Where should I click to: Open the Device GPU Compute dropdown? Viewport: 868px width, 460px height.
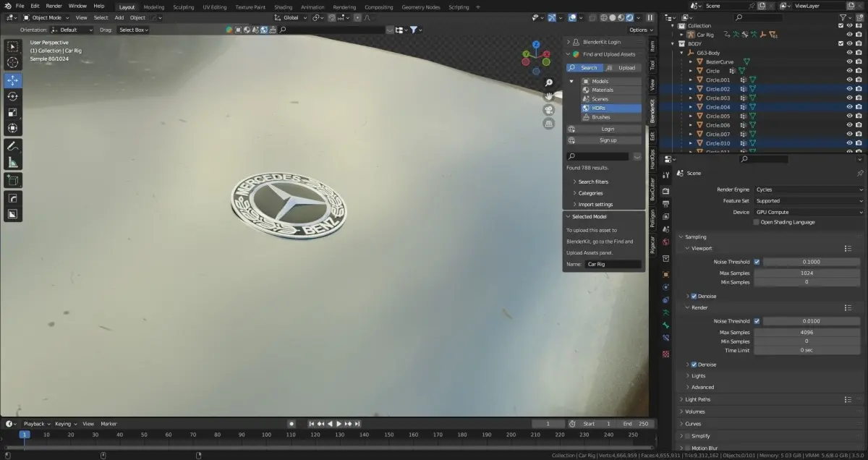point(809,212)
